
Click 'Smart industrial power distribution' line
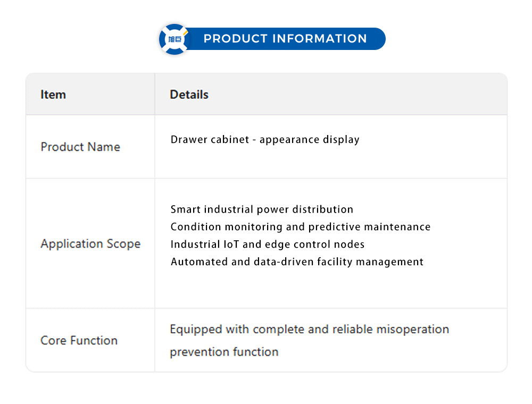pos(262,209)
